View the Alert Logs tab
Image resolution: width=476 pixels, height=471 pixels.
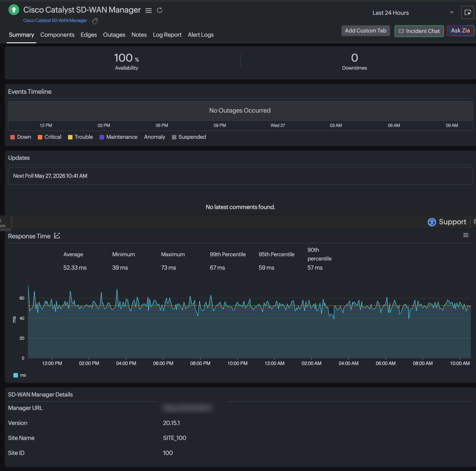click(x=201, y=35)
